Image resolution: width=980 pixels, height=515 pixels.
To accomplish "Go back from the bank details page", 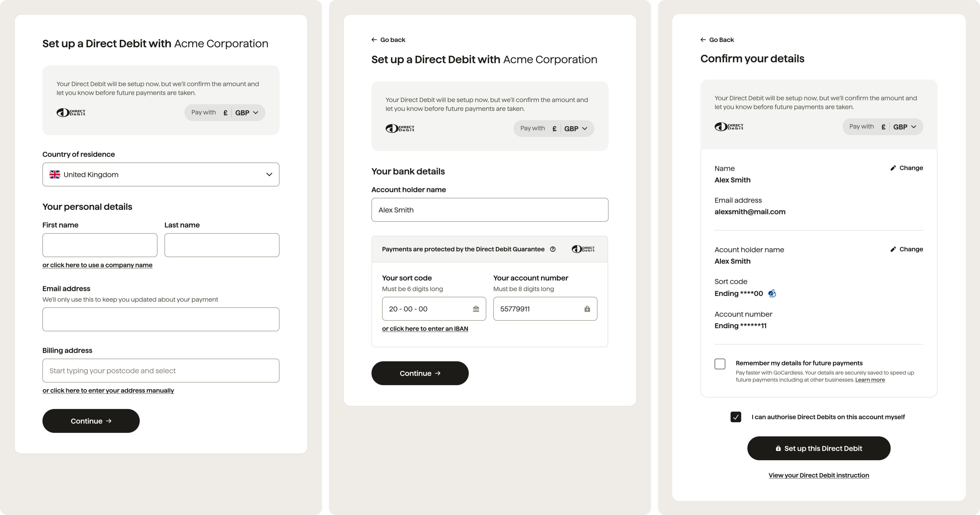I will coord(388,40).
